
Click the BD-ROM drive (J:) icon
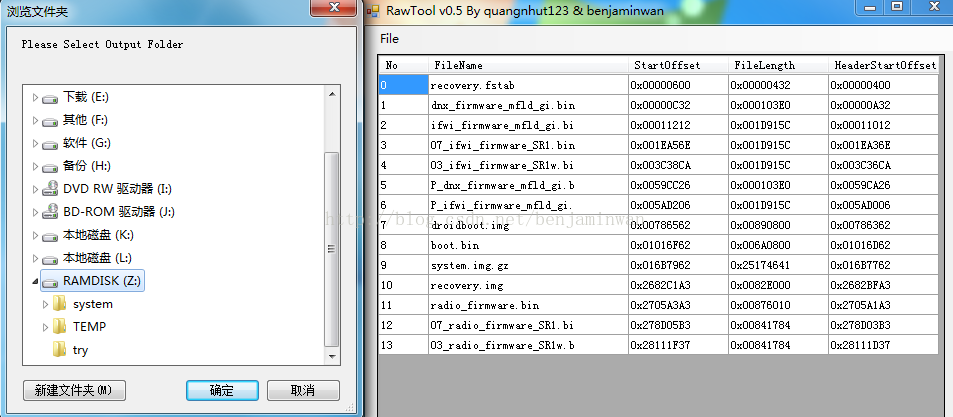coord(50,212)
